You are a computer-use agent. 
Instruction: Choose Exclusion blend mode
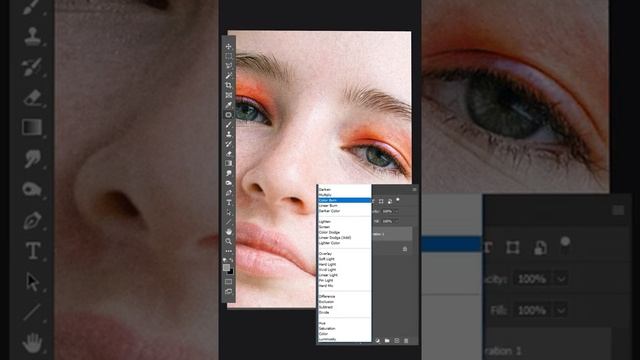click(x=326, y=302)
